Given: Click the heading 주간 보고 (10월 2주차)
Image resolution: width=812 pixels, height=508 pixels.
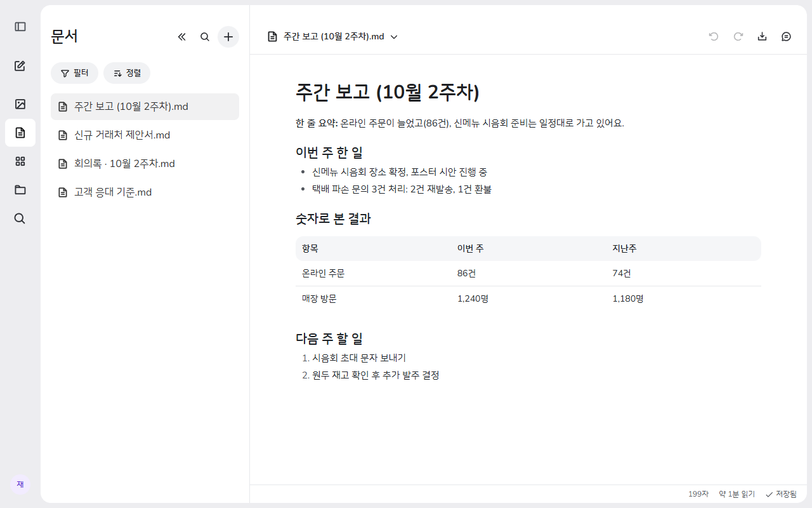Looking at the screenshot, I should click(x=388, y=92).
